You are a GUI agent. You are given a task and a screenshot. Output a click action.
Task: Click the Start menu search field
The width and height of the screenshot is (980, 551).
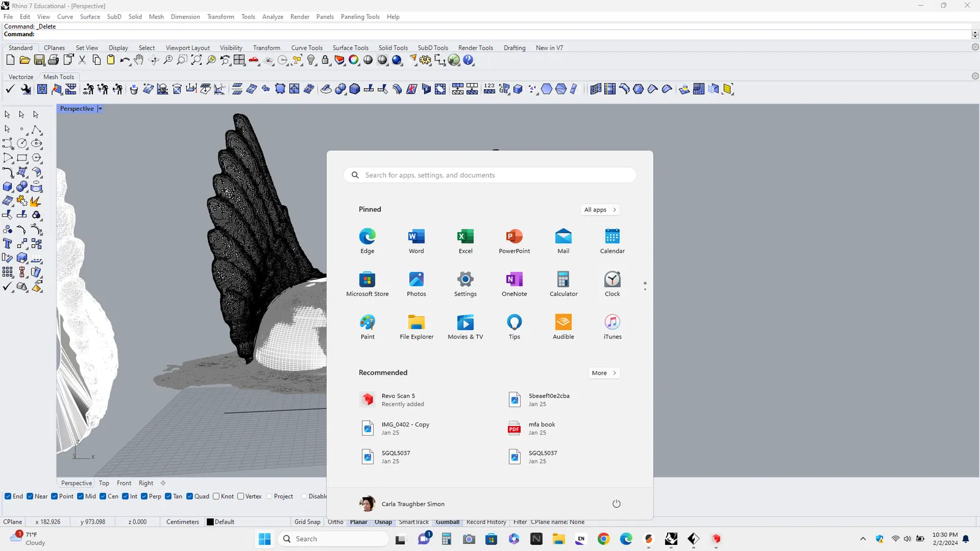tap(490, 175)
